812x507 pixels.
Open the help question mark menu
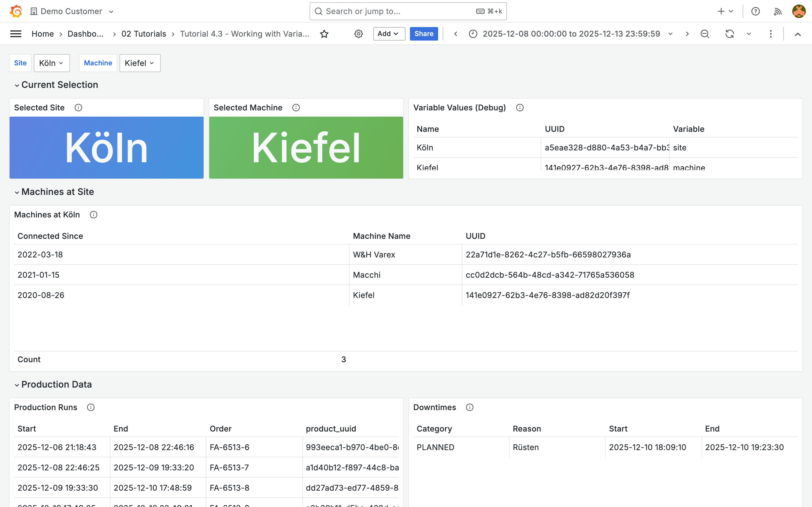pyautogui.click(x=755, y=11)
